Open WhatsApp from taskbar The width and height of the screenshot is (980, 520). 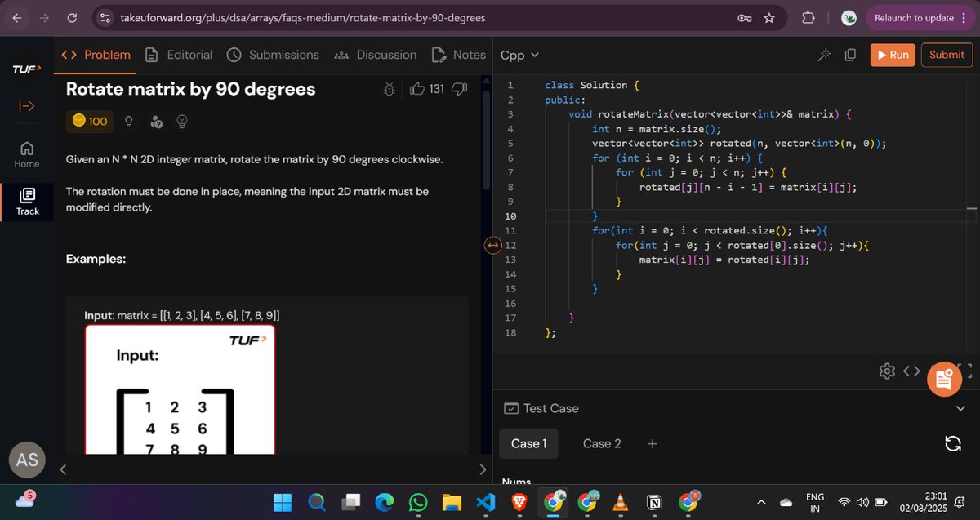pos(418,501)
